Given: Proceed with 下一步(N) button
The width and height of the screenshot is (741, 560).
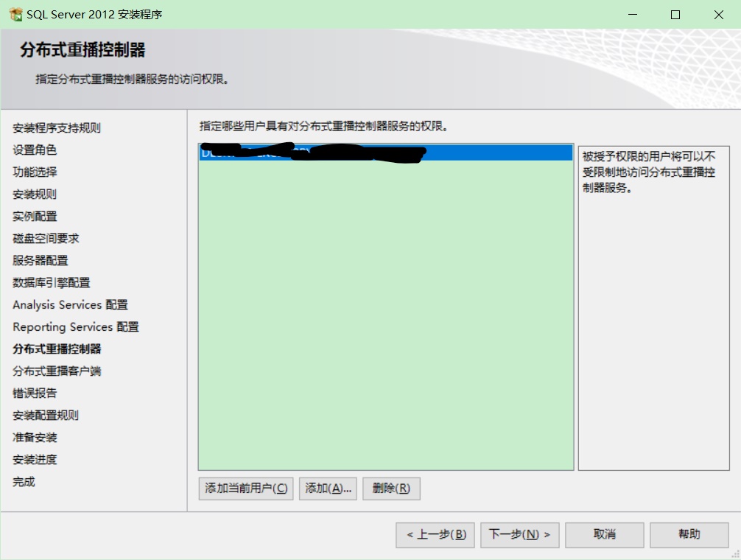Looking at the screenshot, I should (520, 535).
